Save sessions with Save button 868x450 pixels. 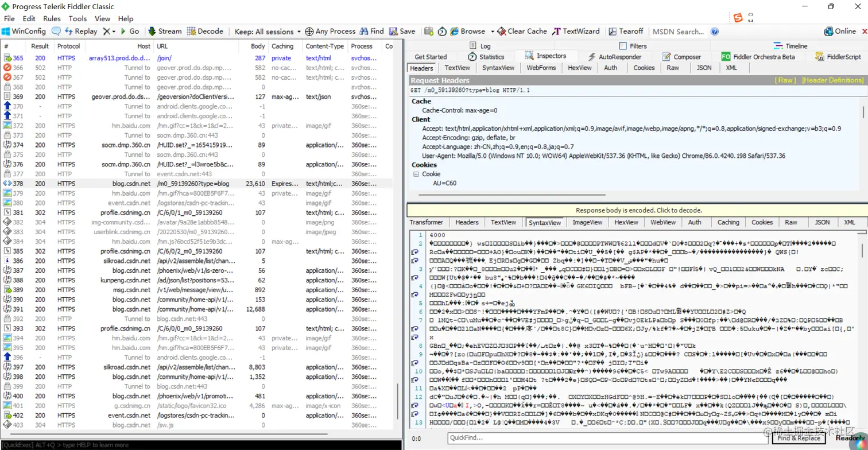[x=402, y=32]
